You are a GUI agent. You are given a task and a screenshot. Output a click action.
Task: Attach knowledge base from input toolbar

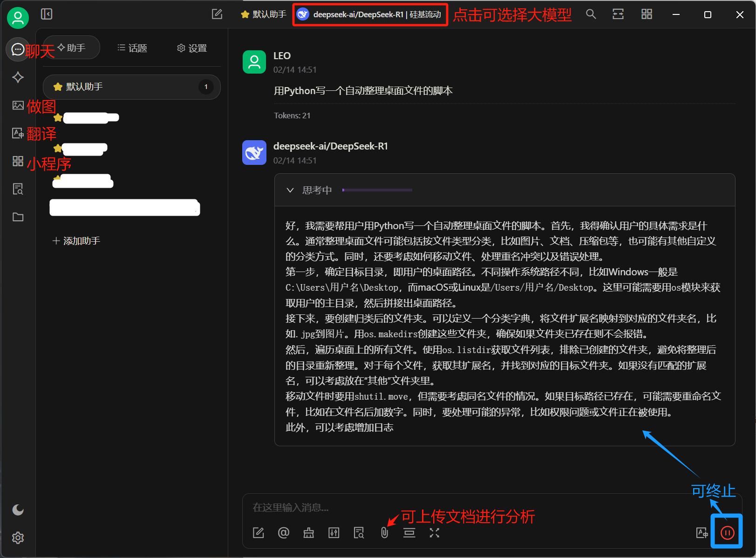click(x=359, y=532)
